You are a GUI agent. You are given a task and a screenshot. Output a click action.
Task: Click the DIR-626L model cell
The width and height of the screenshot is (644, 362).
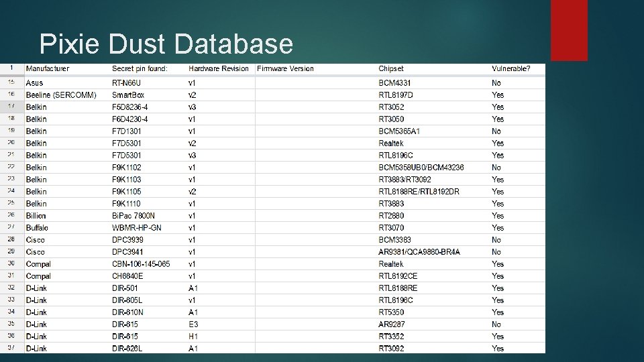[x=127, y=349]
